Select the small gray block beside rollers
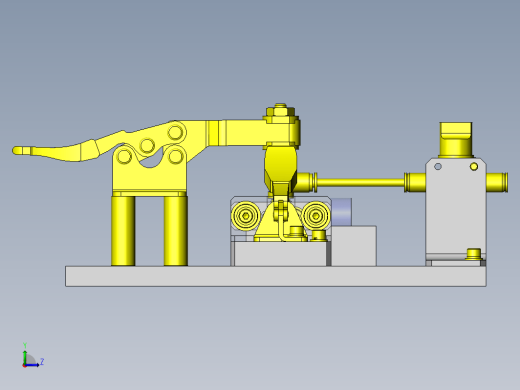This screenshot has width=520, height=390. pos(354,246)
